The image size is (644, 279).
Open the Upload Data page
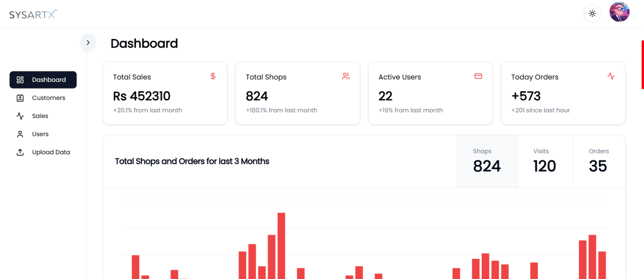(51, 152)
